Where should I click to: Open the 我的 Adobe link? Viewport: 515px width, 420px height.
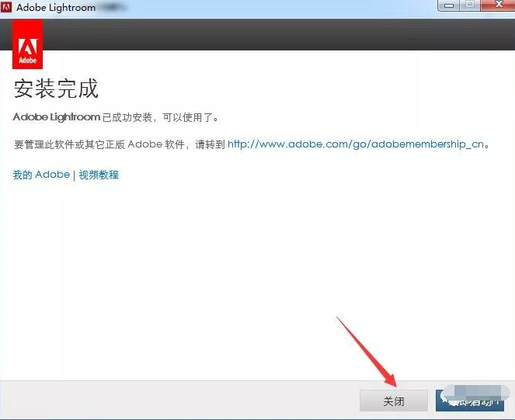[41, 175]
